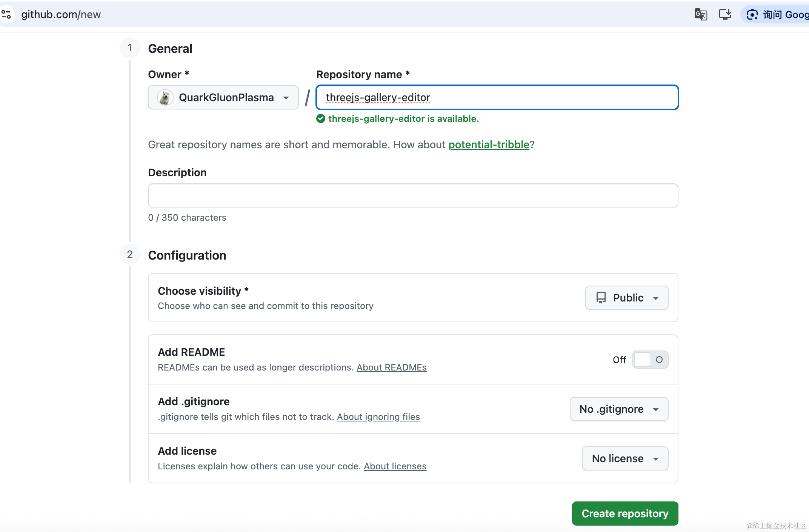809x532 pixels.
Task: Click the Google Translate icon in address bar
Action: point(701,15)
